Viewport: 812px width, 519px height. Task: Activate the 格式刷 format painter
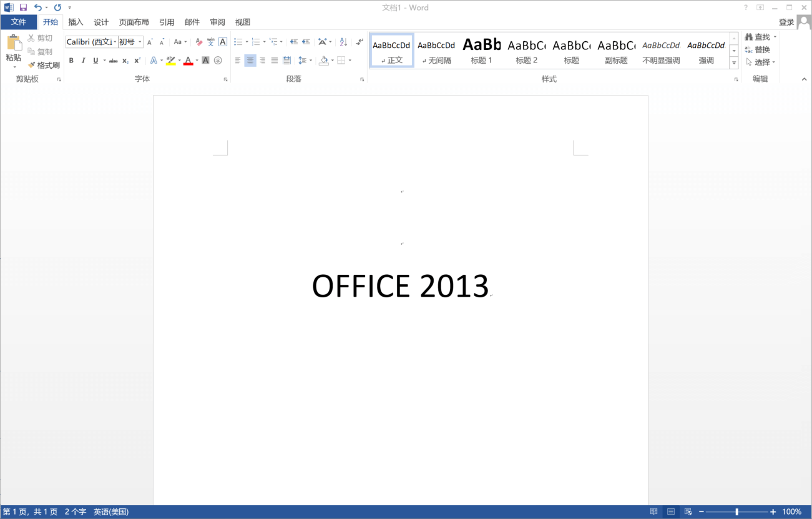point(44,65)
